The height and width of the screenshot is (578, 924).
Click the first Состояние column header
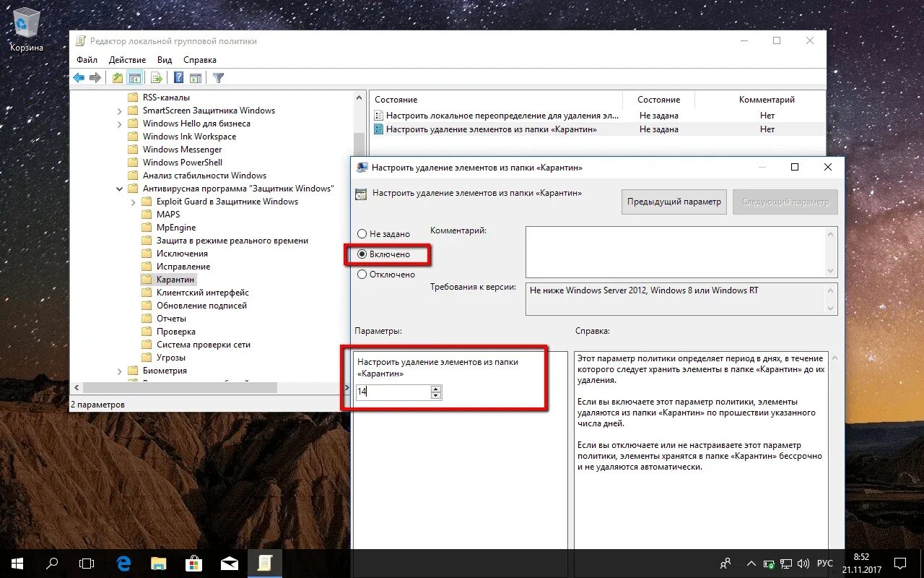tap(496, 100)
